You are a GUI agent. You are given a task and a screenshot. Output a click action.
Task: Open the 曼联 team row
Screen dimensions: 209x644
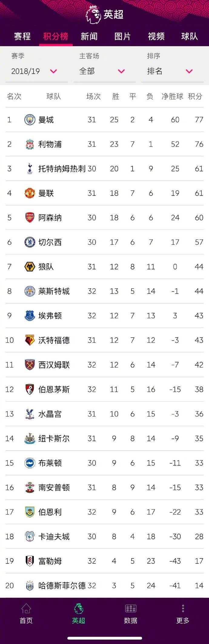tap(104, 193)
